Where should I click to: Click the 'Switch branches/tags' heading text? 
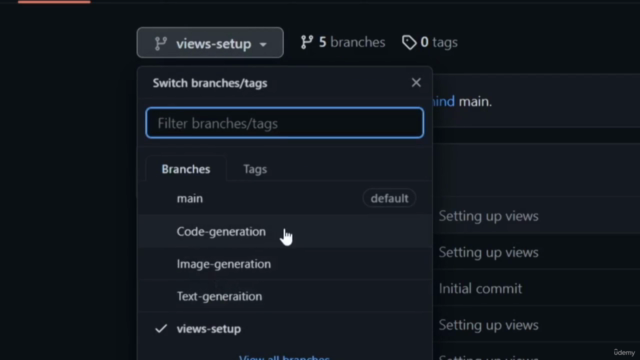point(210,83)
